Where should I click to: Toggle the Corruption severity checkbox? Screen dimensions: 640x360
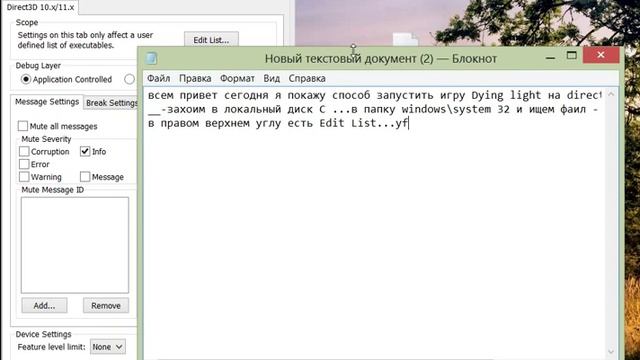pos(24,151)
